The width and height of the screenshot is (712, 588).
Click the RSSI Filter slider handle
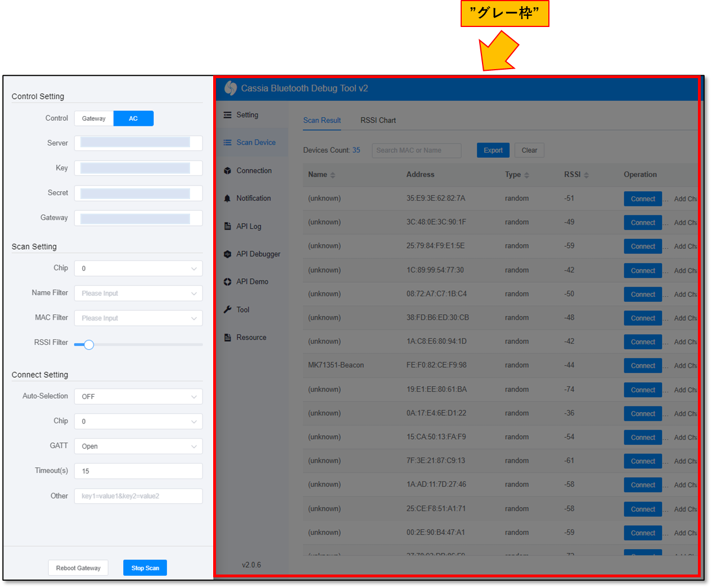point(89,345)
